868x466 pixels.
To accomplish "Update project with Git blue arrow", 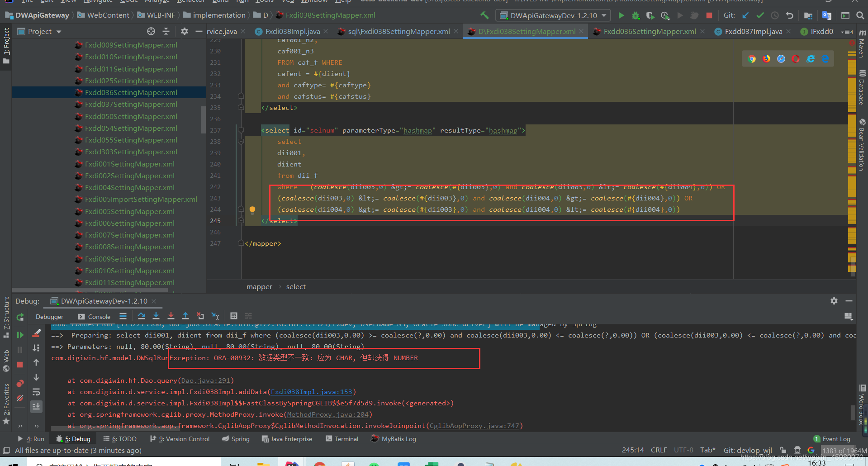I will 745,15.
